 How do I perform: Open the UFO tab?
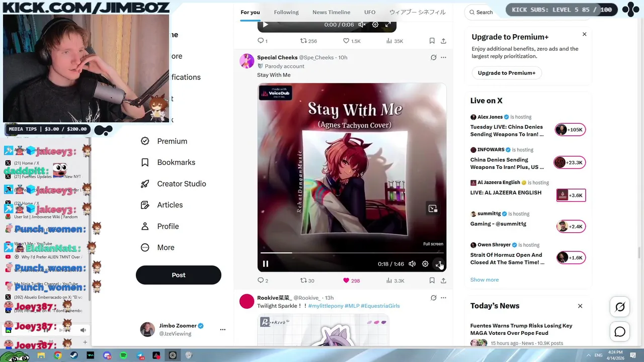pos(370,12)
